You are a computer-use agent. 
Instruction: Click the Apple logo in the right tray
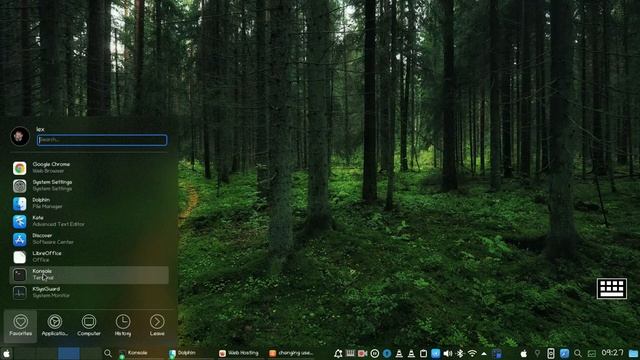pos(524,353)
